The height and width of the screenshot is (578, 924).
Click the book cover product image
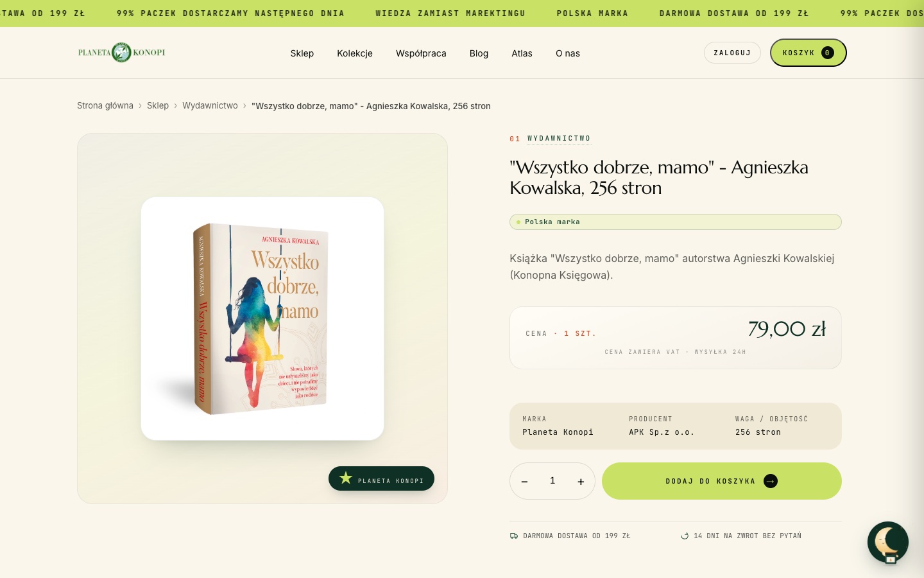click(262, 319)
